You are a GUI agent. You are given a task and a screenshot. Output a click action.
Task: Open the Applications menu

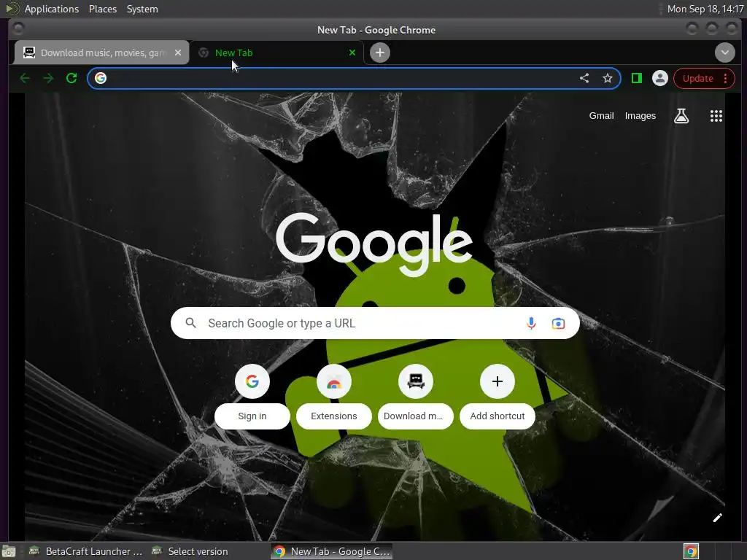coord(52,9)
